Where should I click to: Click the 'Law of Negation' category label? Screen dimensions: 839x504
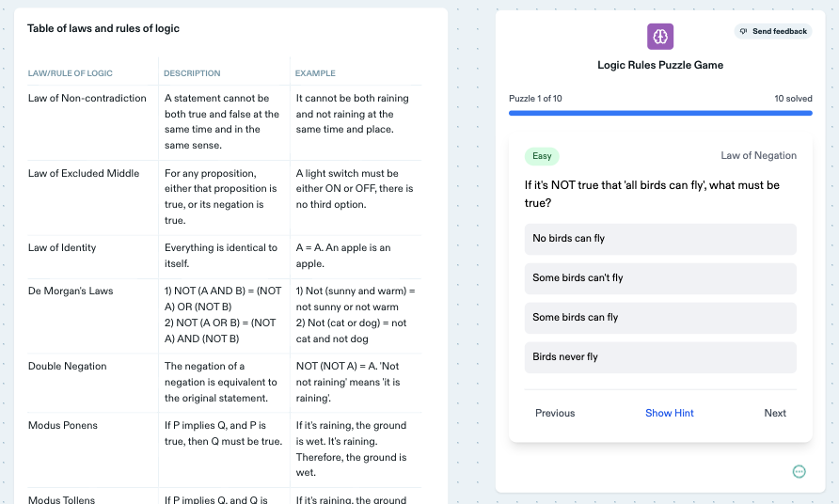click(758, 156)
